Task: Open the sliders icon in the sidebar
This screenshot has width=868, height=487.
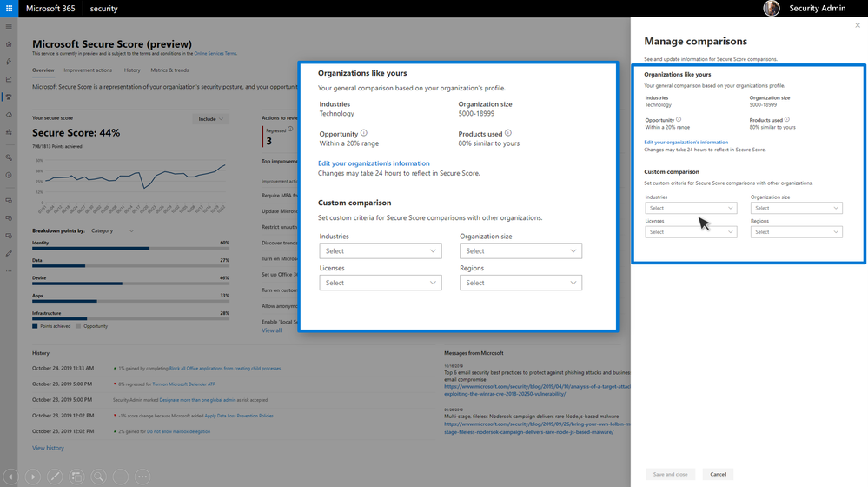Action: pos(9,132)
